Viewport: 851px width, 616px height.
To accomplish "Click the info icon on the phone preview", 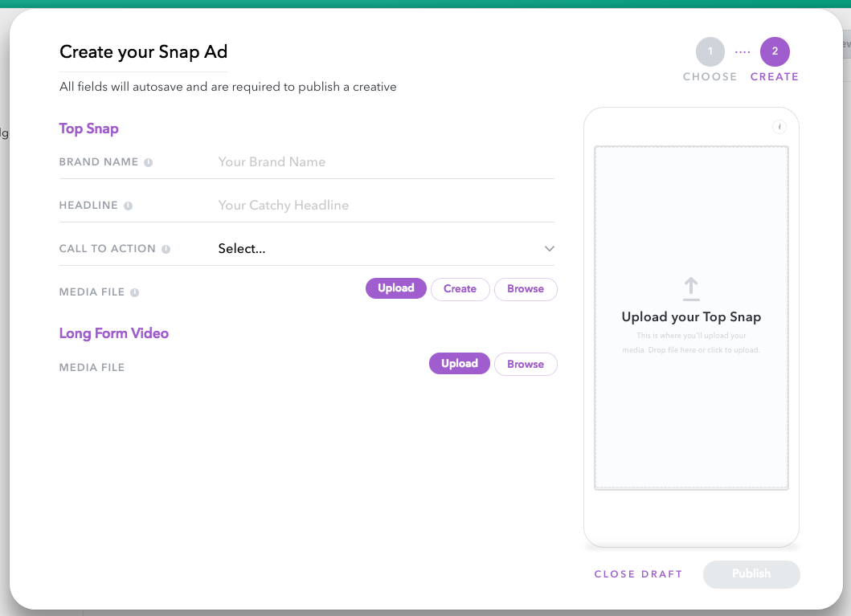I will click(x=779, y=126).
